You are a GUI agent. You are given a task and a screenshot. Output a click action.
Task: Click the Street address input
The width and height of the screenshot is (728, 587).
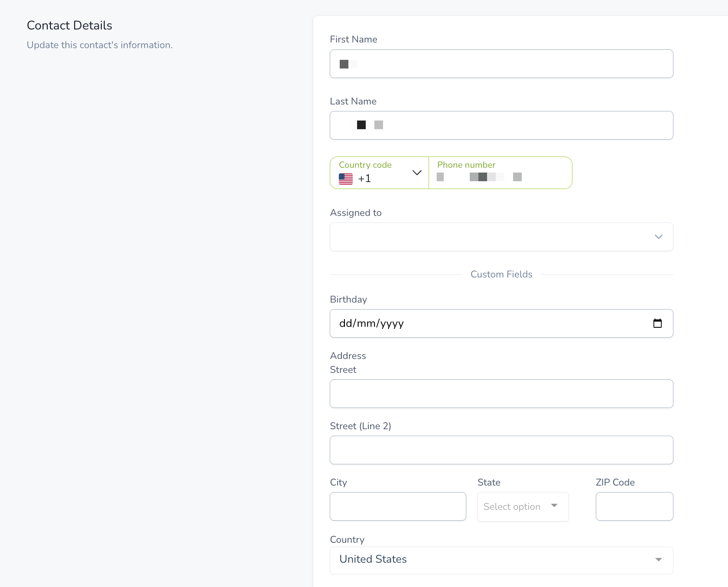point(501,394)
